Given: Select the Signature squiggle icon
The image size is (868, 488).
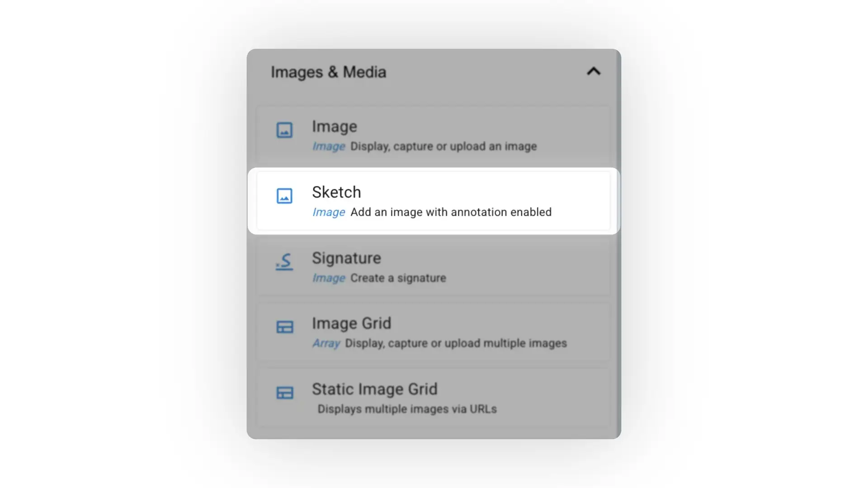Looking at the screenshot, I should coord(284,262).
